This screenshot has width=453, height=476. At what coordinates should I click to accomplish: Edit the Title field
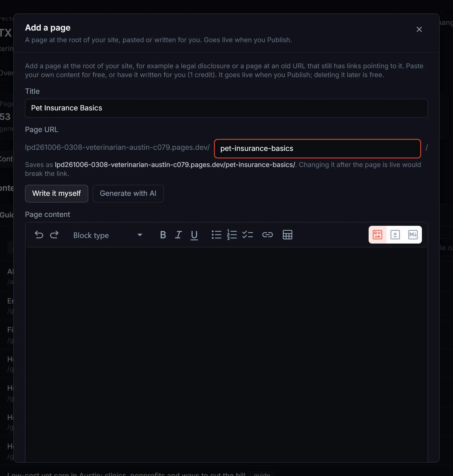(226, 108)
